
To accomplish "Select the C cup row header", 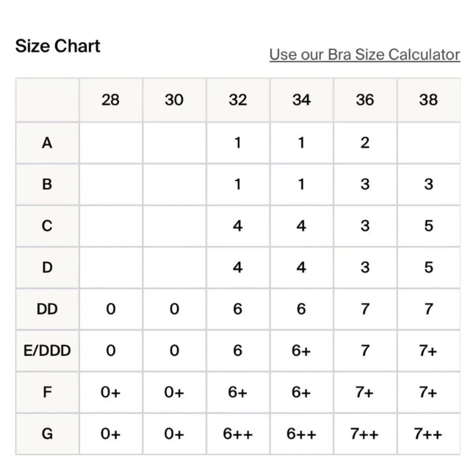I will [47, 226].
